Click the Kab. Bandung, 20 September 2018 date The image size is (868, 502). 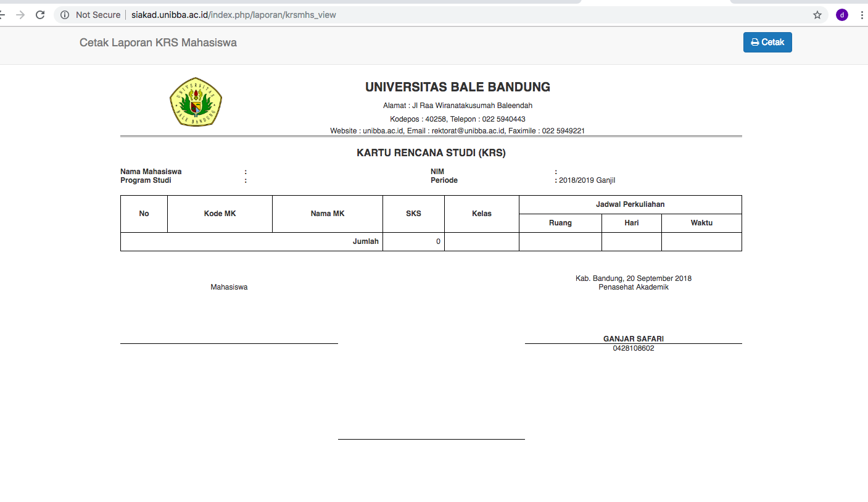[634, 278]
